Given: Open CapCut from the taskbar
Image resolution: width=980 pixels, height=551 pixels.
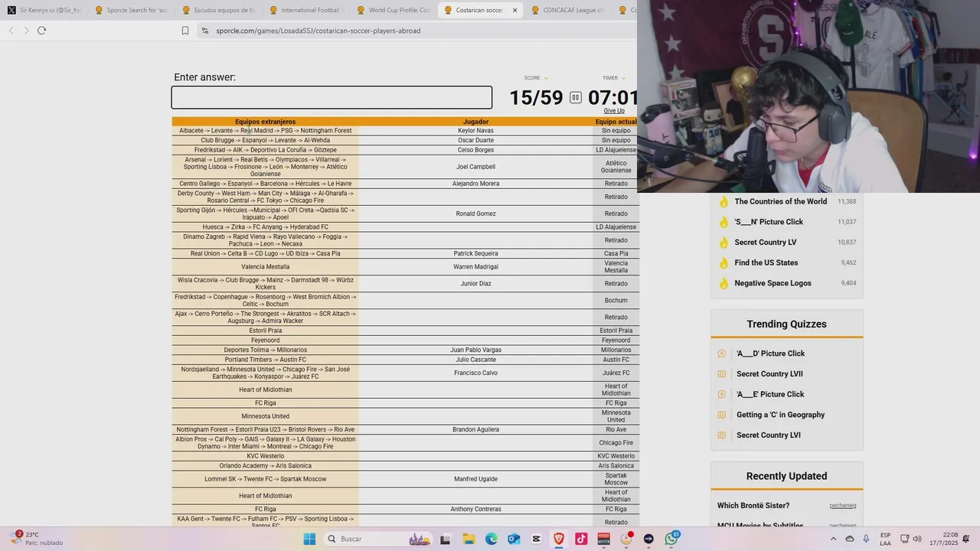Looking at the screenshot, I should 536,539.
